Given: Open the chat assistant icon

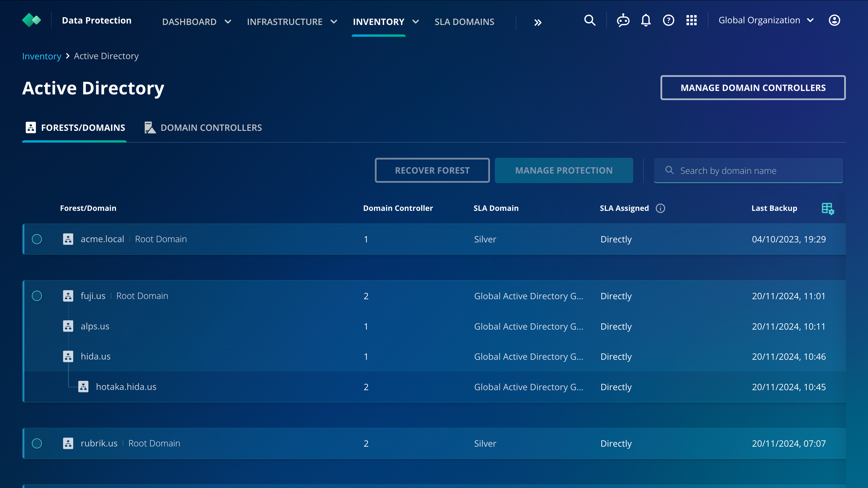Looking at the screenshot, I should click(623, 20).
